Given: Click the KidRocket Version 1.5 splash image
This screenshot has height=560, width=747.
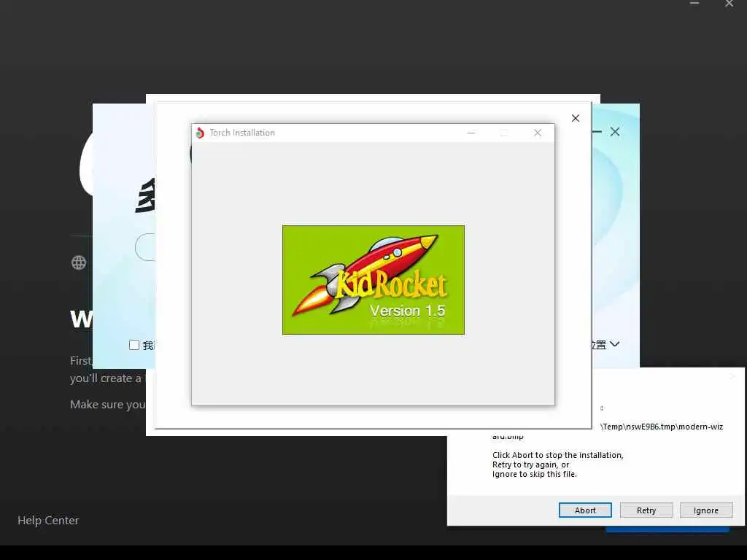Looking at the screenshot, I should click(x=373, y=280).
